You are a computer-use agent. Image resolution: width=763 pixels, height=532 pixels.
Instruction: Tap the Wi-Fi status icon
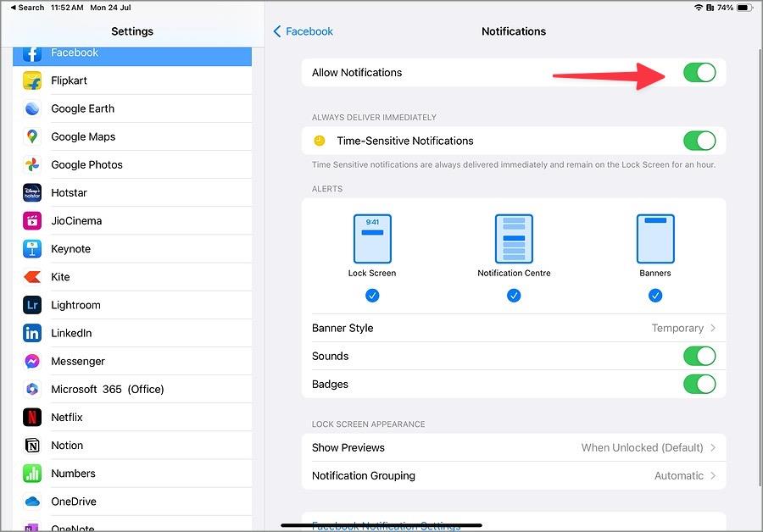point(699,8)
